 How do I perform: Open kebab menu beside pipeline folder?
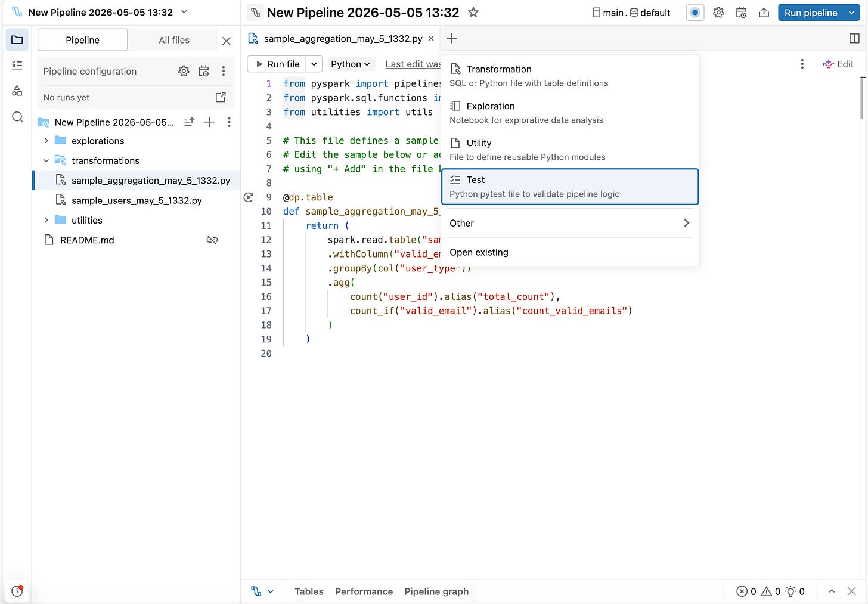tap(229, 122)
